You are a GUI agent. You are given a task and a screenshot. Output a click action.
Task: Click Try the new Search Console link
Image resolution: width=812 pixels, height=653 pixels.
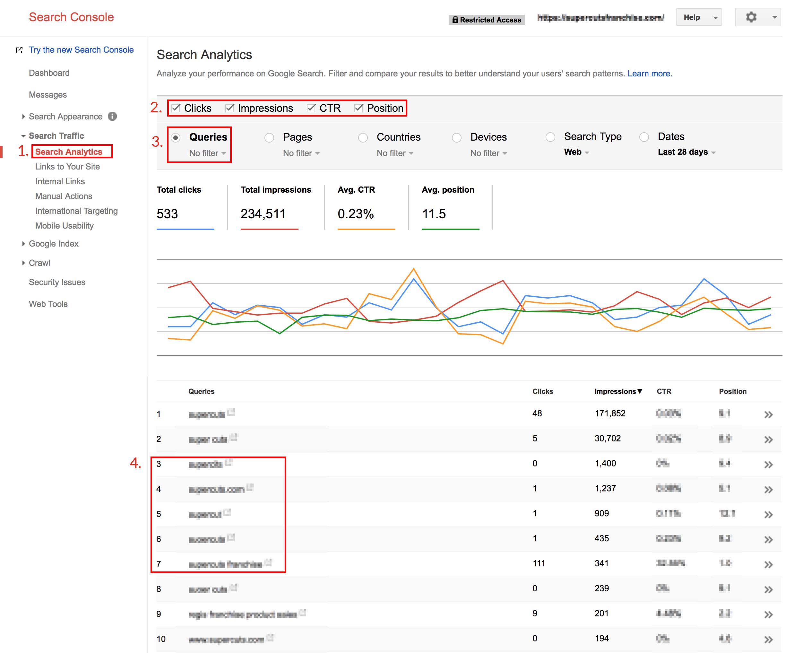tap(81, 50)
